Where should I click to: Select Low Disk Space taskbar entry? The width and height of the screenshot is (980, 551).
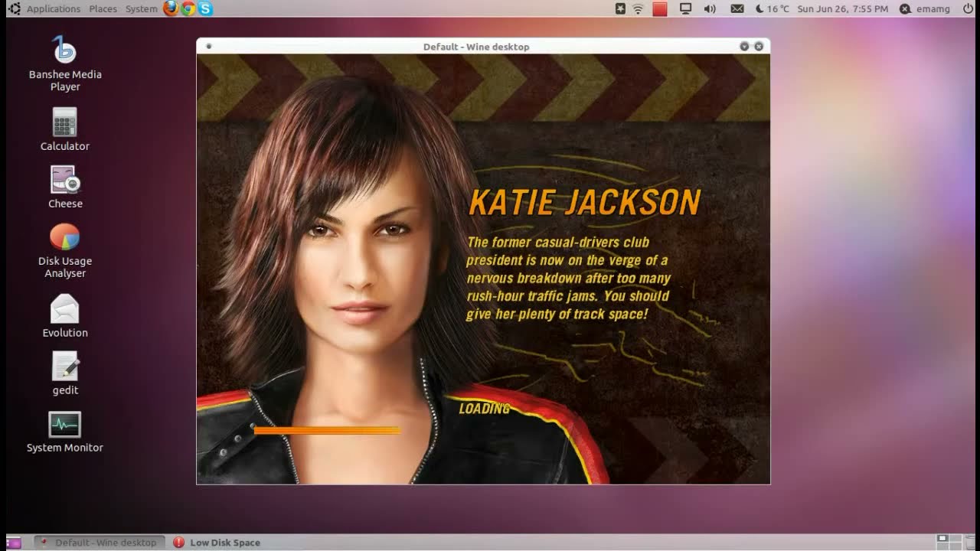click(x=217, y=543)
